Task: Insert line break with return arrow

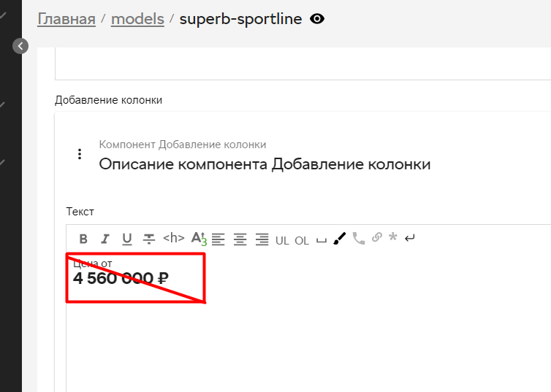Action: (x=410, y=238)
